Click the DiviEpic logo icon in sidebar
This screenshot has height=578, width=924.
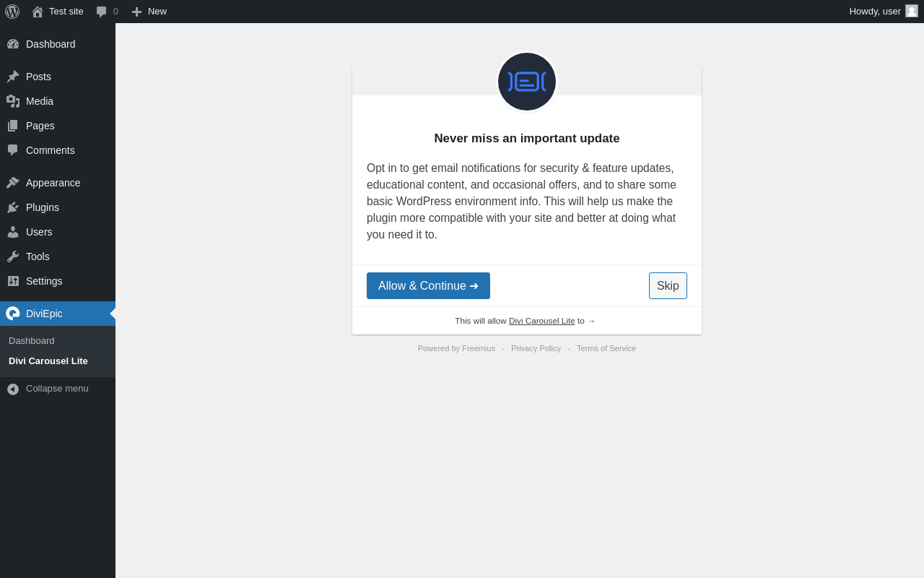pos(13,314)
